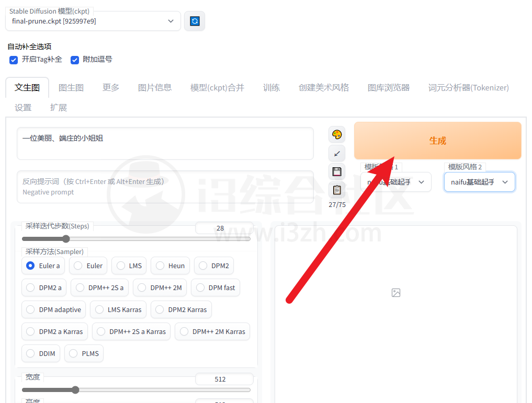This screenshot has width=532, height=403.
Task: Select the Euler sampler
Action: (88, 266)
